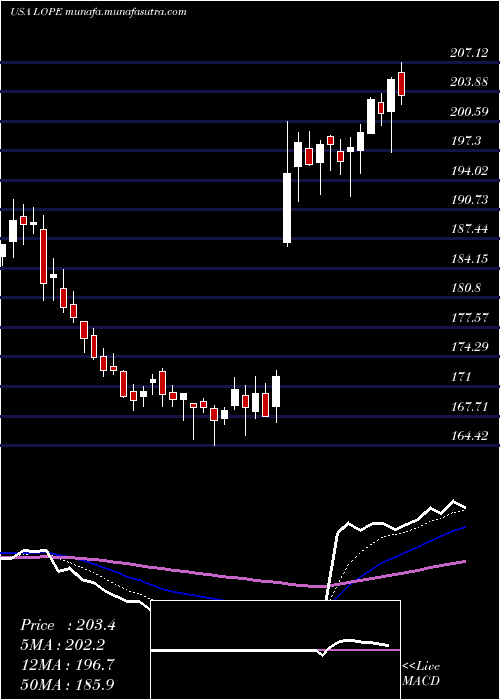Select the 203.88 price axis label
This screenshot has width=500, height=700.
470,83
